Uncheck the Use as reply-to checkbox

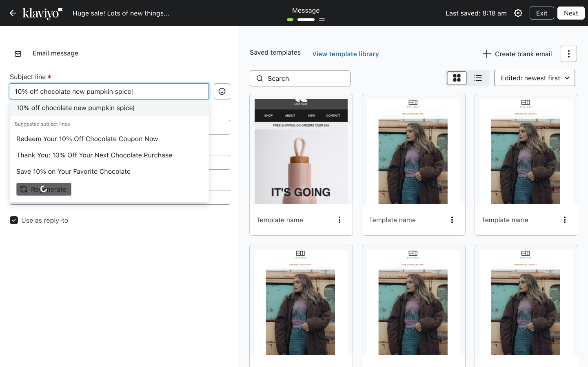(14, 220)
